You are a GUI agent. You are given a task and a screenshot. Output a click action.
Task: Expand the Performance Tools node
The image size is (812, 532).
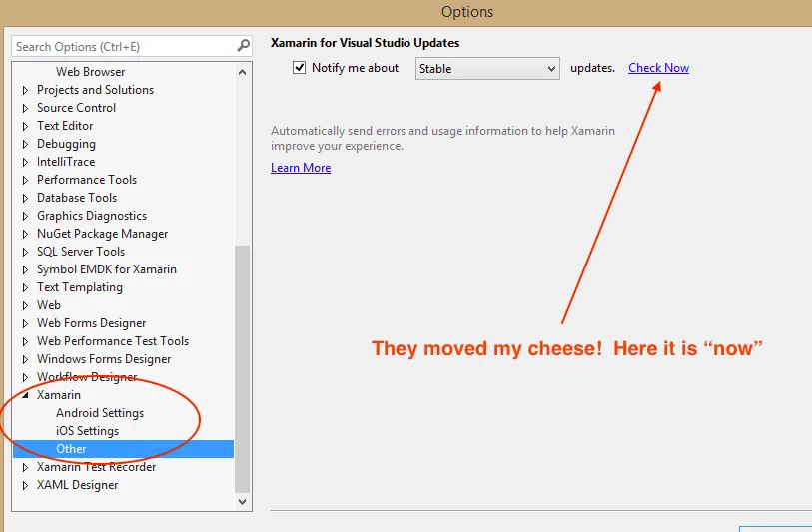click(x=25, y=180)
